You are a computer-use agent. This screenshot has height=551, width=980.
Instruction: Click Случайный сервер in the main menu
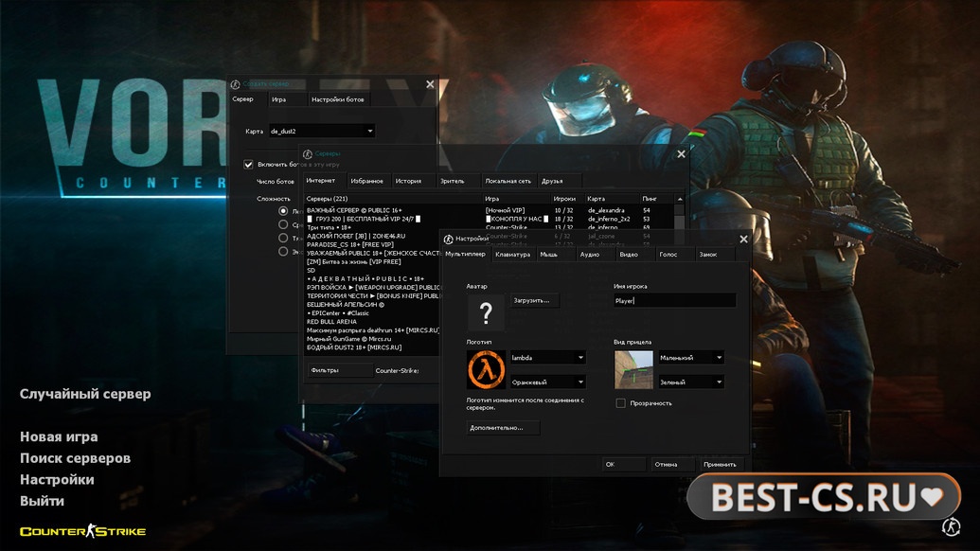pos(85,394)
